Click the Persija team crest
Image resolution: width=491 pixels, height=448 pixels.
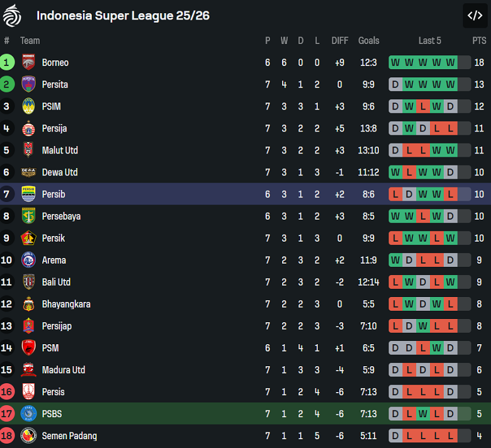(28, 128)
